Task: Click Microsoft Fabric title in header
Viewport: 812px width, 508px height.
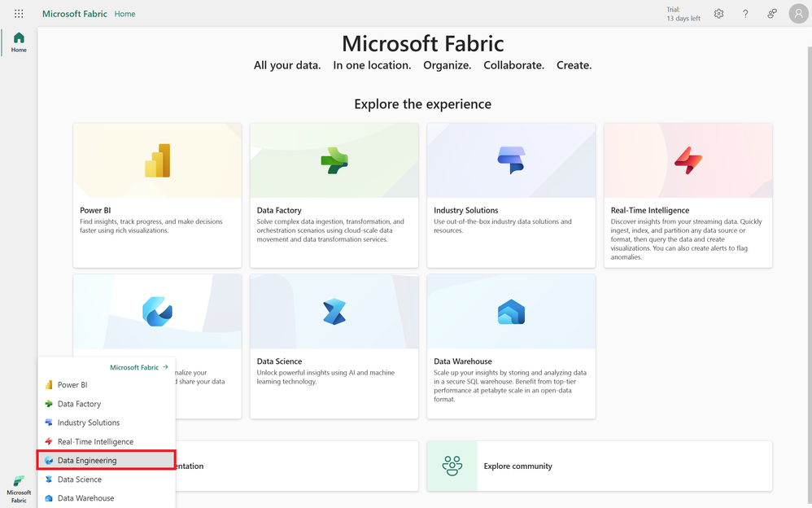Action: coord(75,14)
